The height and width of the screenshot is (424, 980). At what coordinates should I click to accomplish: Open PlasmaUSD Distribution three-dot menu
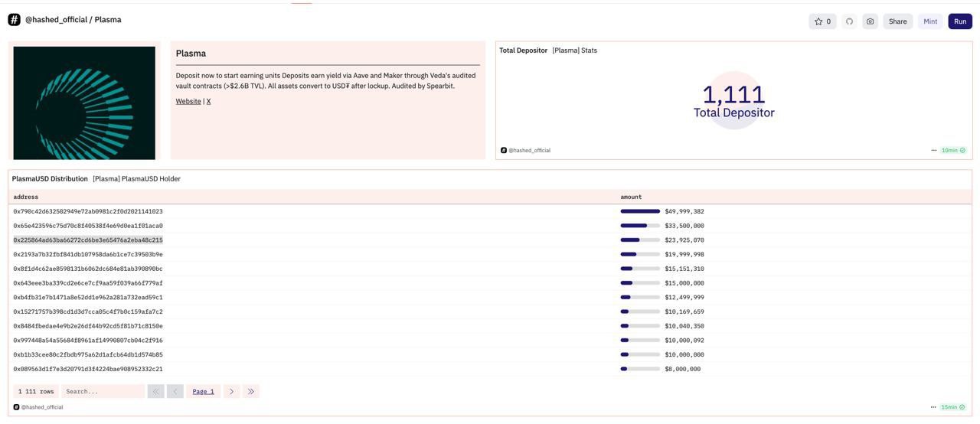click(x=933, y=407)
